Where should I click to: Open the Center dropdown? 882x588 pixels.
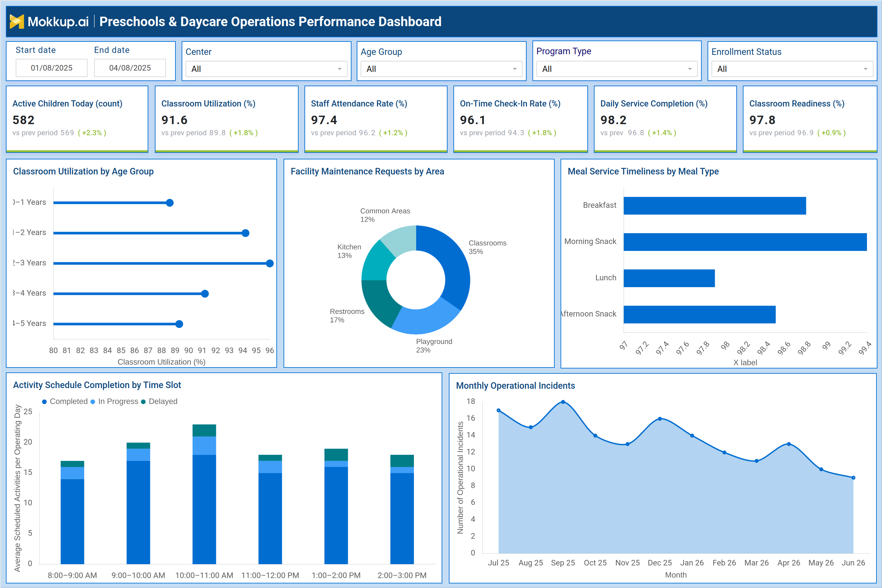[266, 69]
